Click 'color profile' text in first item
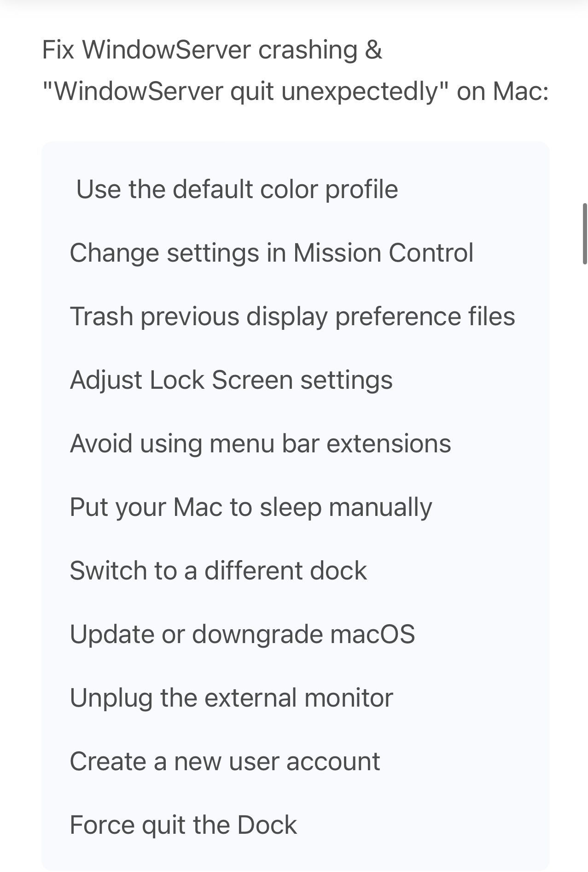 tap(329, 189)
